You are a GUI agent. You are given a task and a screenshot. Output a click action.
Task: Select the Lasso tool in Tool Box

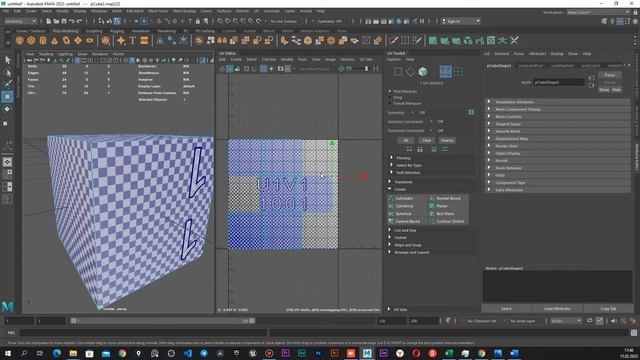point(7,73)
